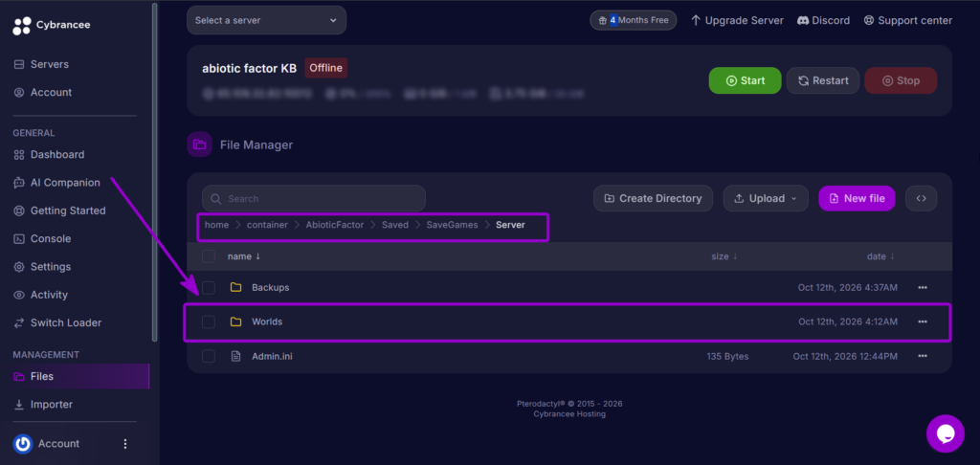Click the Server breadcrumb entry
Viewport: 980px width, 465px height.
click(511, 225)
